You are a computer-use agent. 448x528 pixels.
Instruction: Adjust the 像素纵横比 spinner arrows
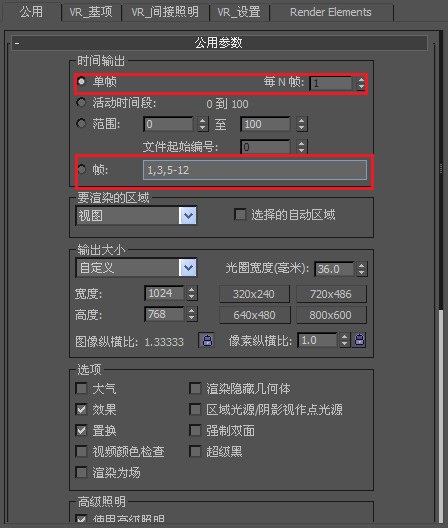[344, 340]
